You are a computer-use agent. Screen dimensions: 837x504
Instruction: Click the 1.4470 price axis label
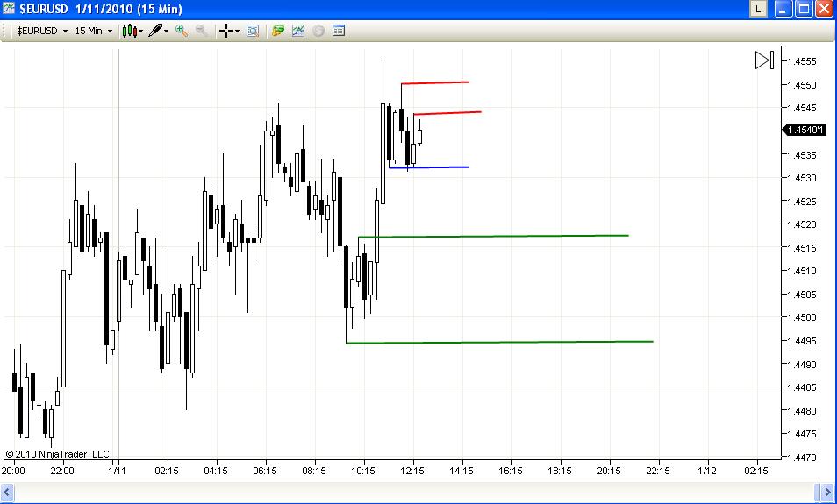[x=802, y=457]
